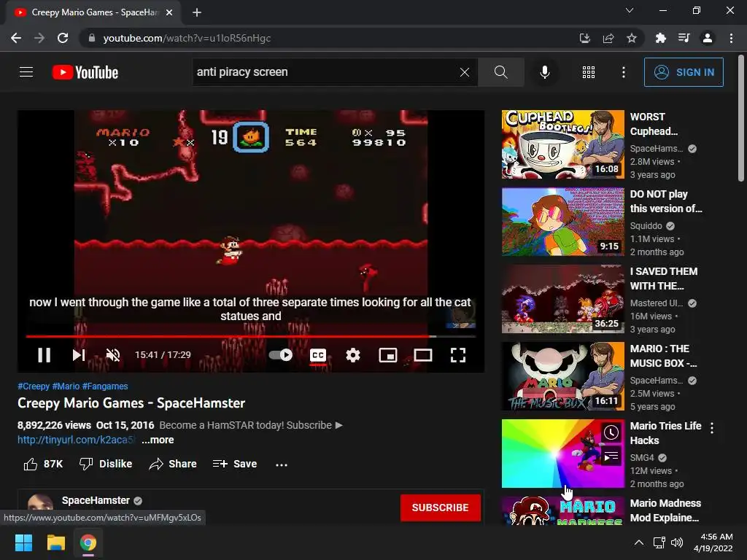Screen dimensions: 747x560
Task: Open the tinyurl.com description link
Action: coord(76,440)
